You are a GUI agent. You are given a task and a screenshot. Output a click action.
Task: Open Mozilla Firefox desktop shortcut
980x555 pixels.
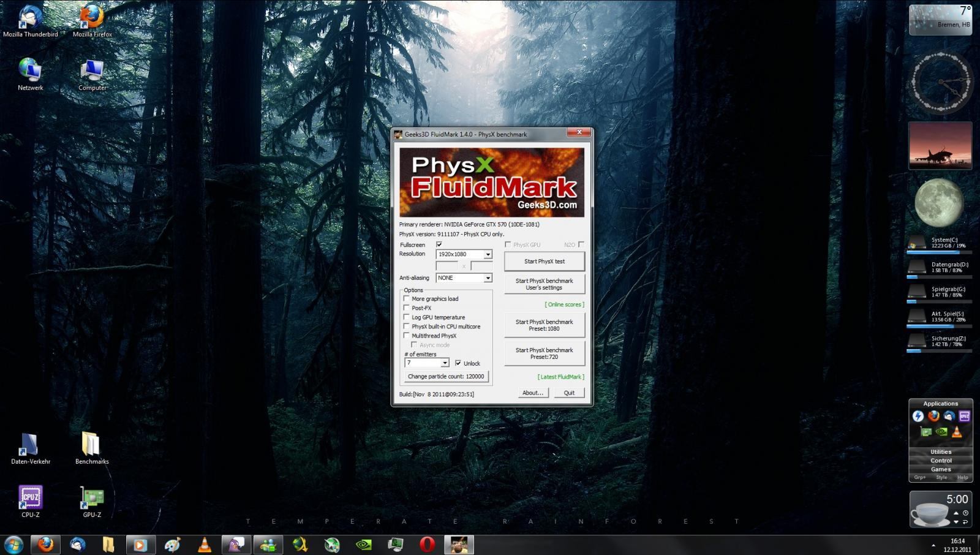point(92,21)
